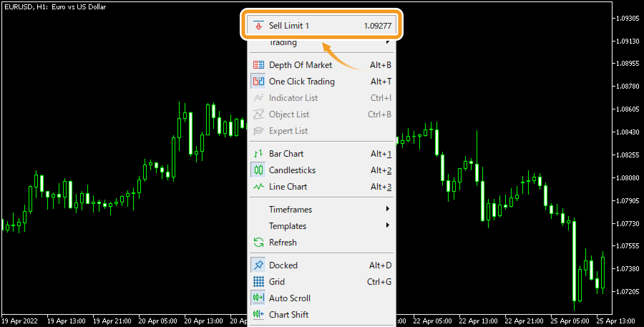This screenshot has width=644, height=327.
Task: Click the Candlesticks chart icon
Action: (258, 170)
